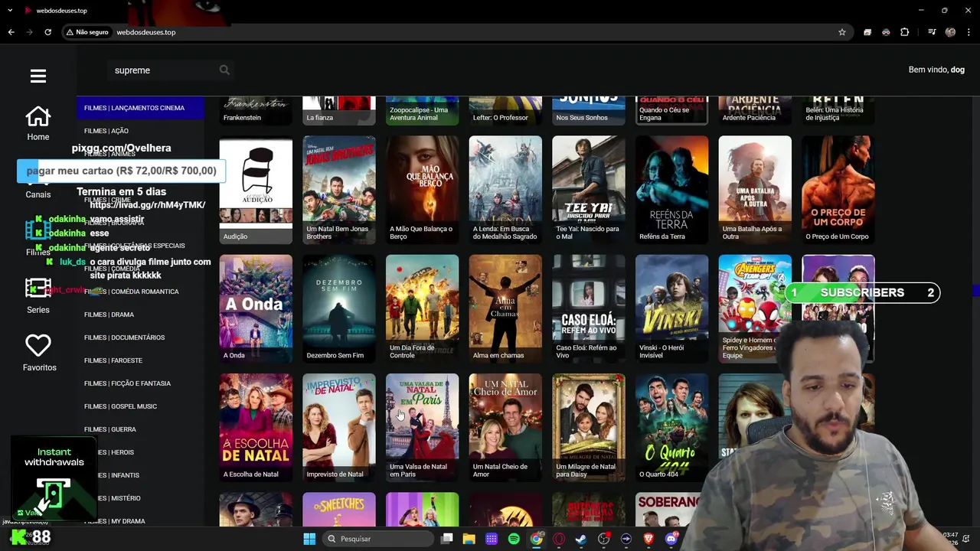Select Filmes | Ação category

(140, 131)
